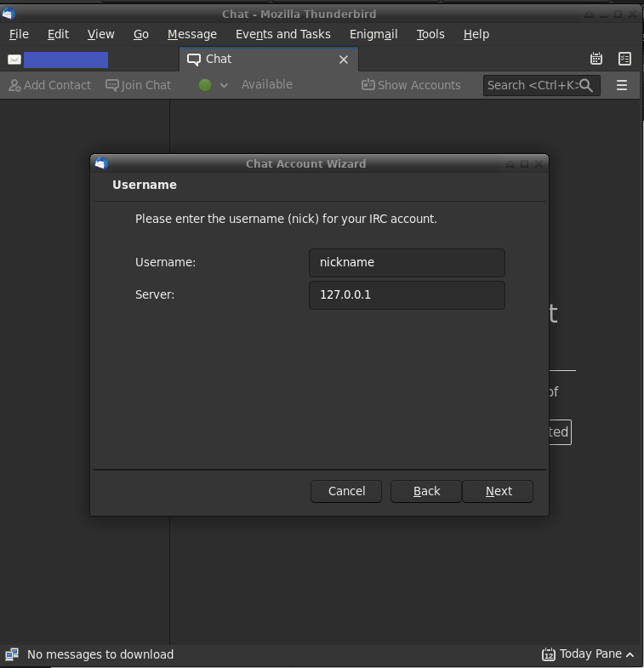Click the mail envelope tab icon
Screen dimensions: 644x668
coord(14,60)
